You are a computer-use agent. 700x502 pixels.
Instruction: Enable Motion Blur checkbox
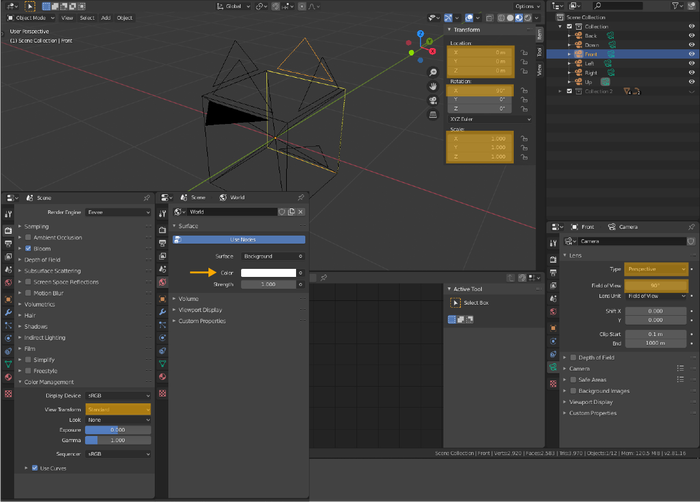28,293
